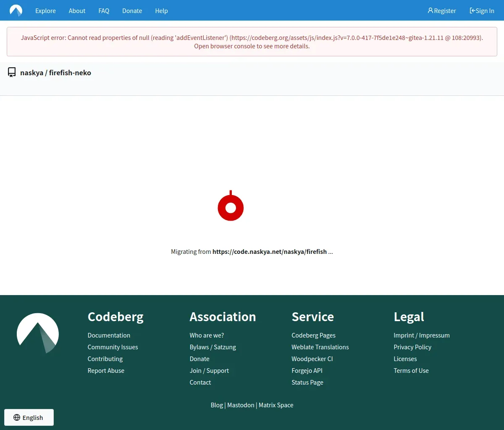Open the Woodpecker CI link
Viewport: 504px width, 430px height.
click(x=312, y=359)
